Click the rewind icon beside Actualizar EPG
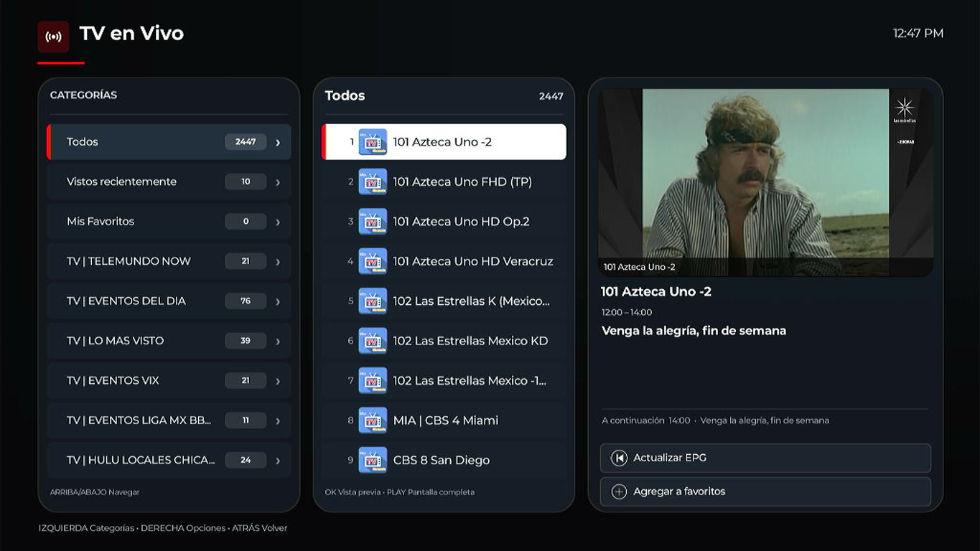The height and width of the screenshot is (551, 980). [619, 458]
